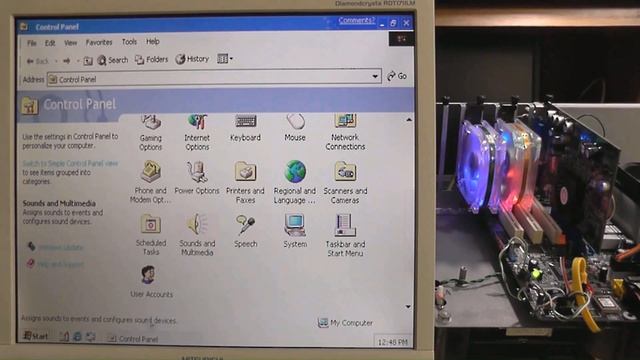
Task: Click the Go button
Action: pyautogui.click(x=397, y=76)
